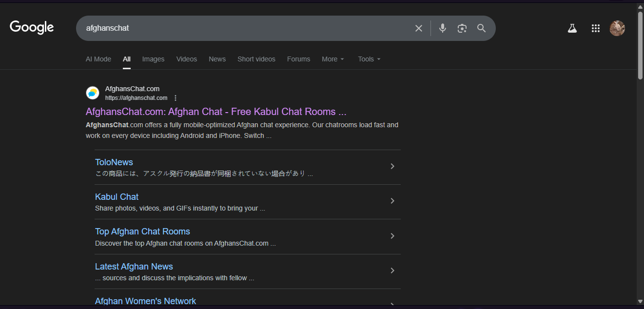Switch to the Images tab
The width and height of the screenshot is (644, 309).
153,59
